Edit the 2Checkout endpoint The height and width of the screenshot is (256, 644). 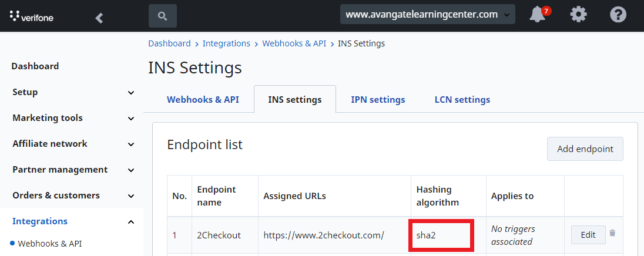[x=588, y=235]
